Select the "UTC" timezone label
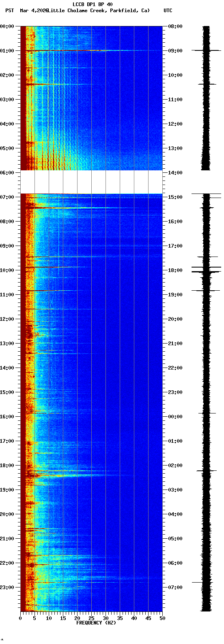Image resolution: width=224 pixels, height=644 pixels. (x=168, y=10)
